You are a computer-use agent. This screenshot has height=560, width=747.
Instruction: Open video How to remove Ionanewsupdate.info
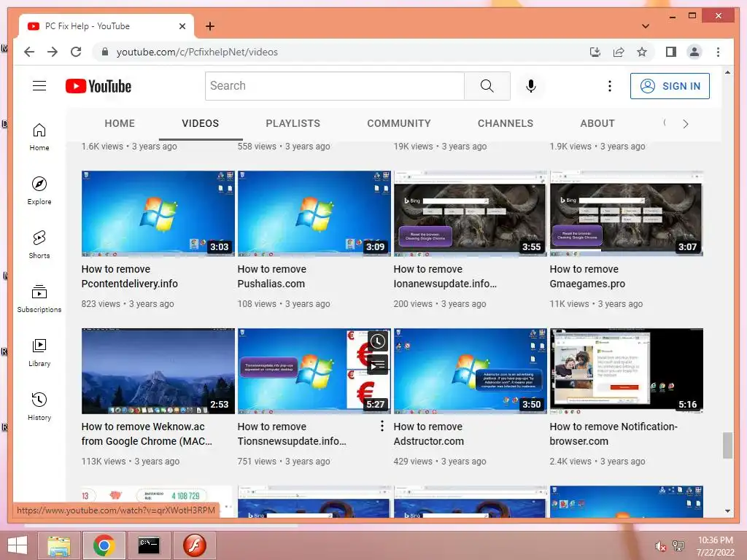pos(445,276)
